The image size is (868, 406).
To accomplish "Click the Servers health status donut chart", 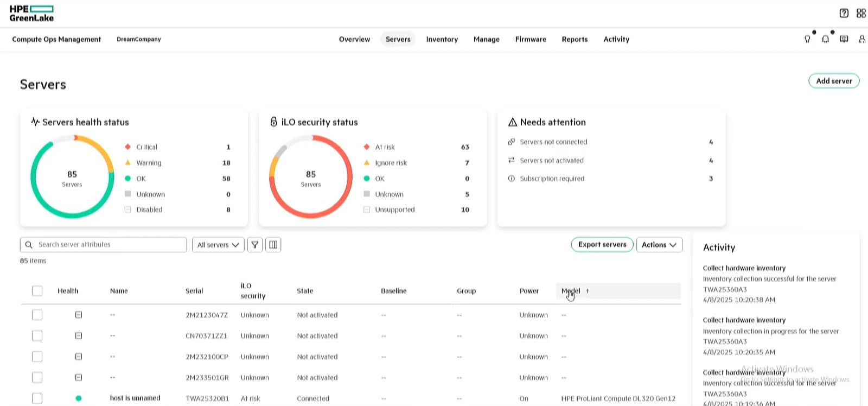I will pyautogui.click(x=72, y=177).
